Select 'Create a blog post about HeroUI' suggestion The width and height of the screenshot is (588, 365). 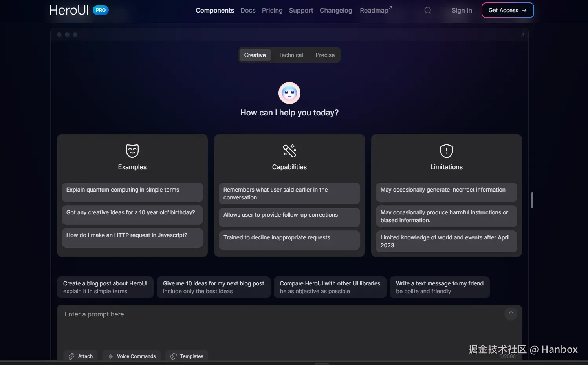pyautogui.click(x=105, y=287)
